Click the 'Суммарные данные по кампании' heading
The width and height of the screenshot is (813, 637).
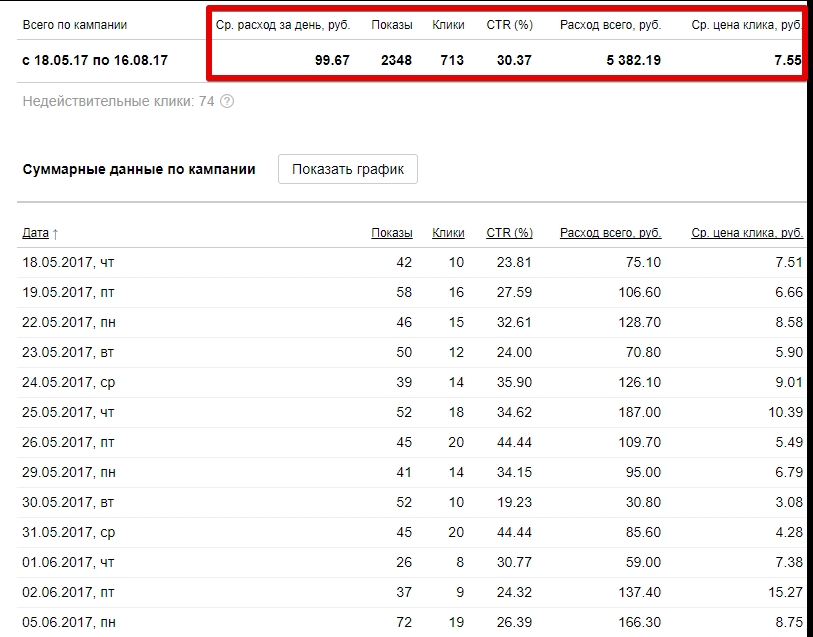[139, 169]
